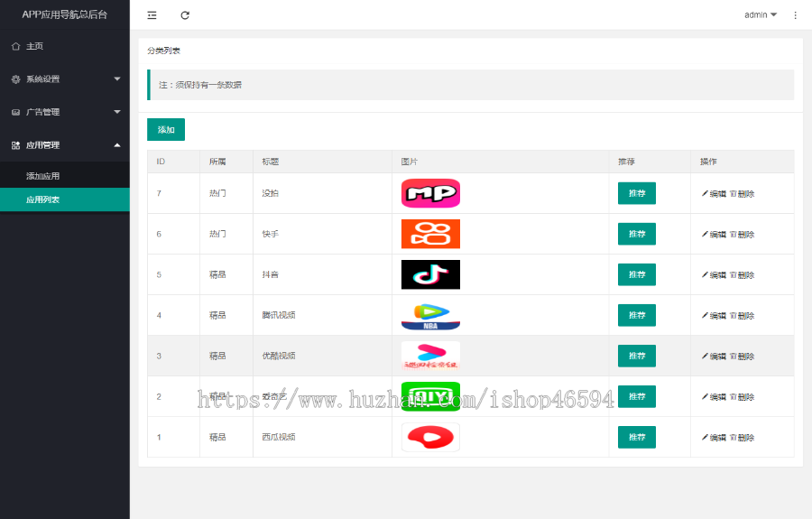Viewport: 812px width, 519px height.
Task: Toggle 推荐 for the 西瓜视频 row
Action: [x=636, y=437]
